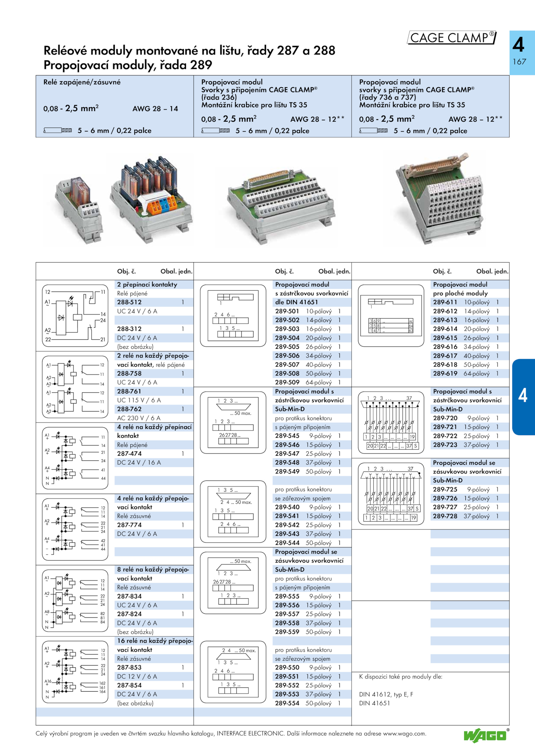Image resolution: width=535 pixels, height=756 pixels.
Task: Click the flat module diagram beside 289-611
Action: point(391,316)
